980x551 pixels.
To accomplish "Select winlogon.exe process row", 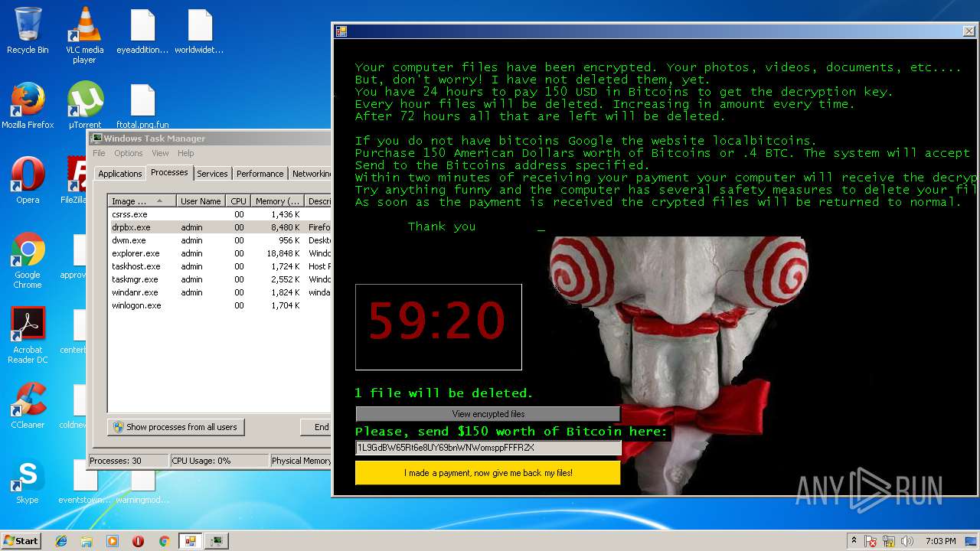I will click(219, 305).
